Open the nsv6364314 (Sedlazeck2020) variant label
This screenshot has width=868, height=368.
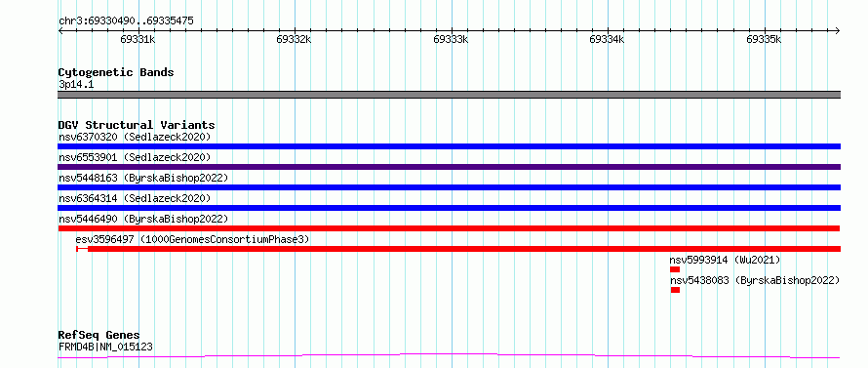coord(135,198)
